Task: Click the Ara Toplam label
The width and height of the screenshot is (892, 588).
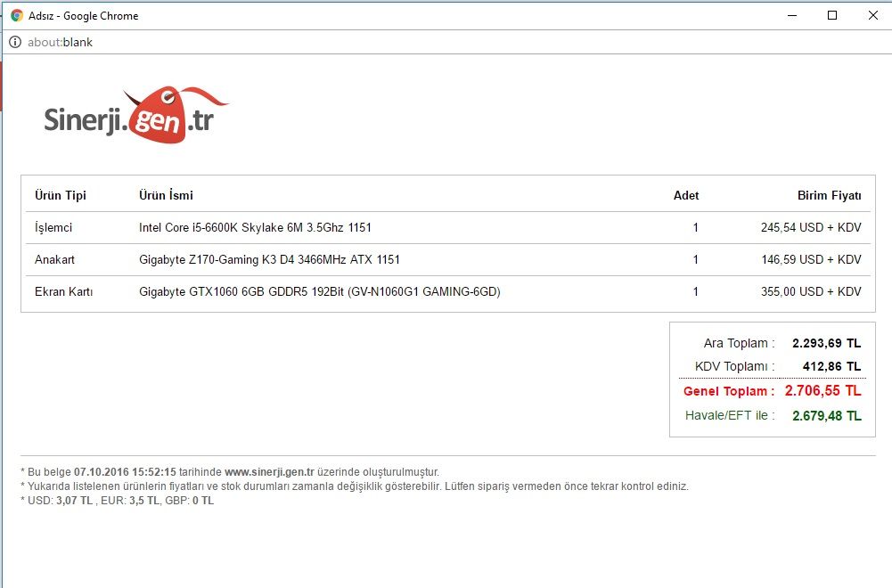Action: click(x=739, y=343)
